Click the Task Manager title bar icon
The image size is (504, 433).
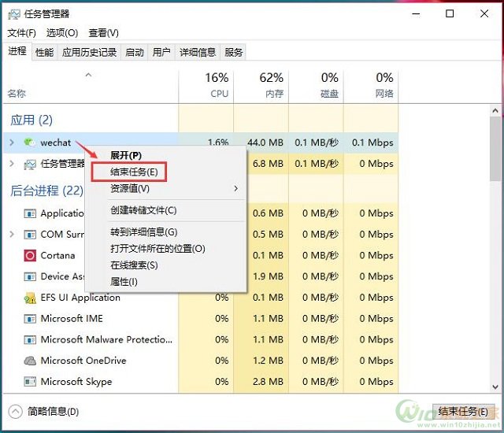coord(14,14)
